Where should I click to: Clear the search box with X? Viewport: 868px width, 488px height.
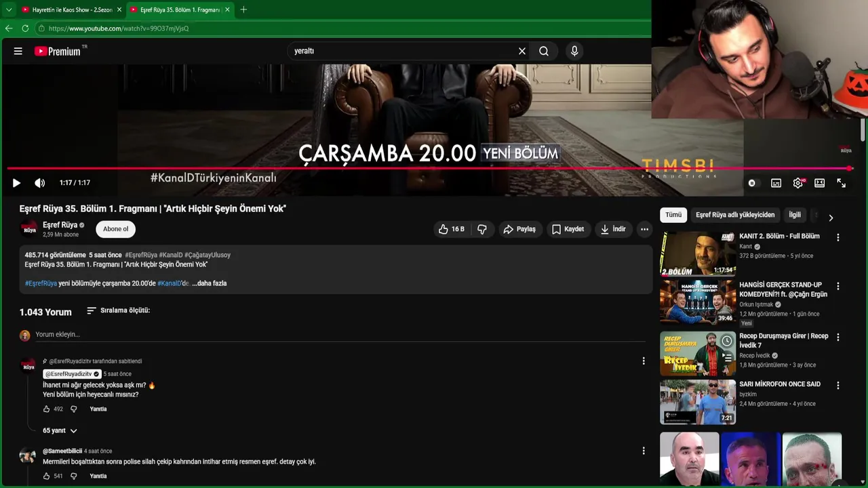(x=522, y=51)
